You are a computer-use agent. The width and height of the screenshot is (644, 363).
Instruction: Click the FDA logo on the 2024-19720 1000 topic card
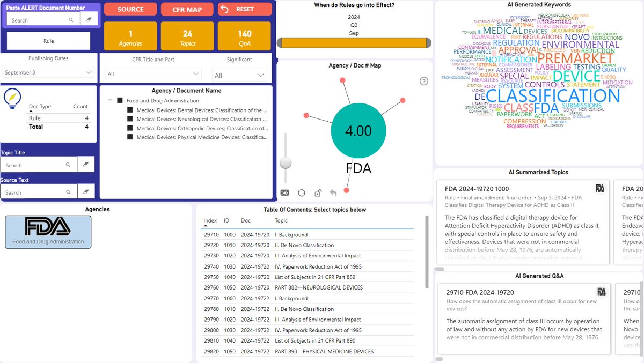click(601, 188)
